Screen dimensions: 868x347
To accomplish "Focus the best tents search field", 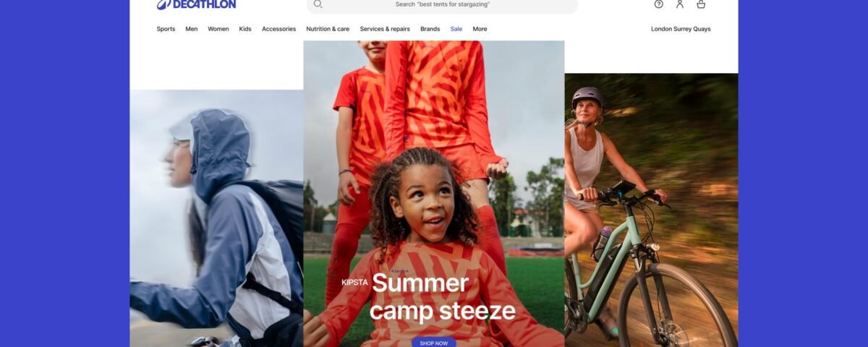I will (442, 4).
